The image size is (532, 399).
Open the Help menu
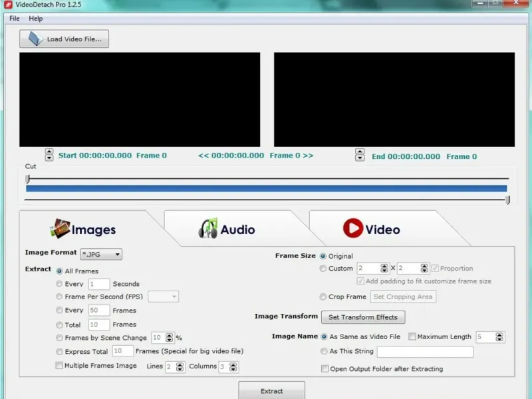coord(36,19)
